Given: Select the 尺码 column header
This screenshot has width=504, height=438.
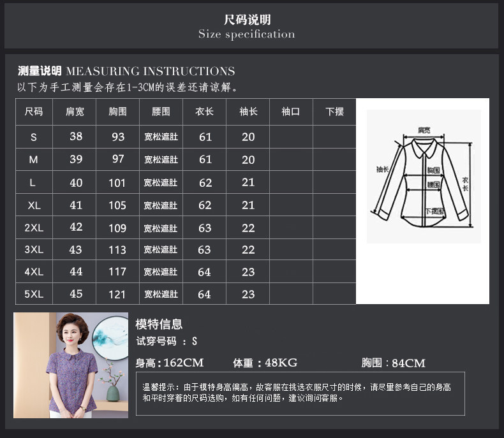Looking at the screenshot, I should coord(34,112).
